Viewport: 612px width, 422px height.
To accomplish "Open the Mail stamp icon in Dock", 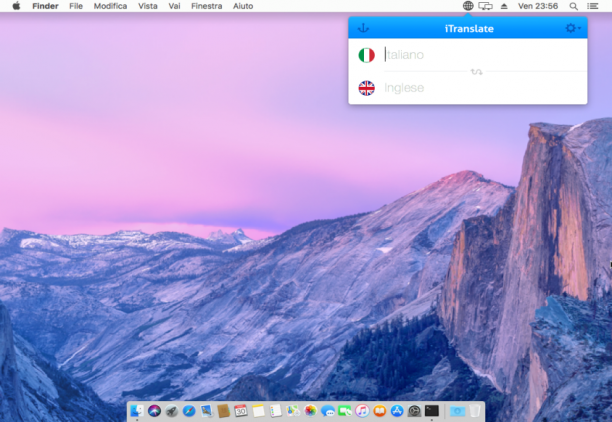I will pos(206,411).
